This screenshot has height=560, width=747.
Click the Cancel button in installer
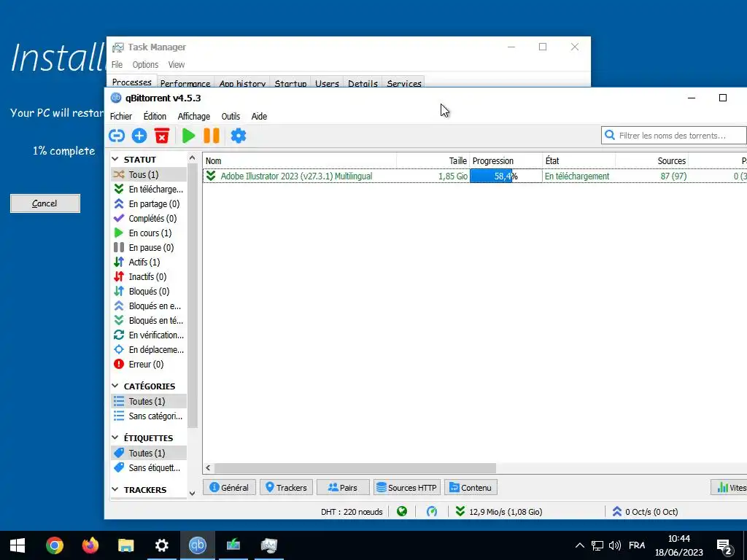[45, 203]
